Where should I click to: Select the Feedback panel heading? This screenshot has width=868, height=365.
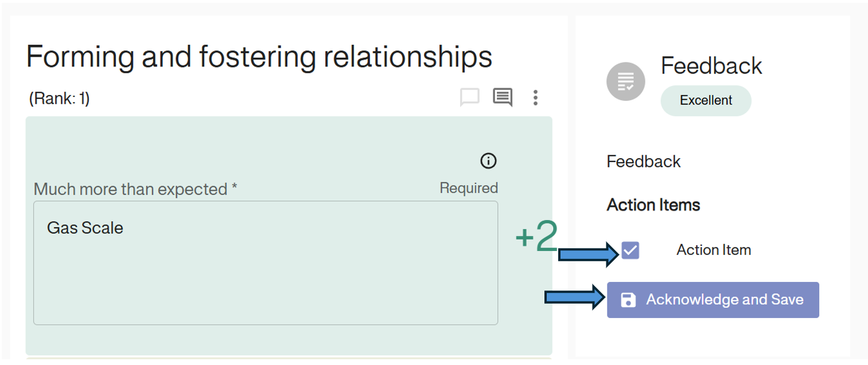click(711, 66)
